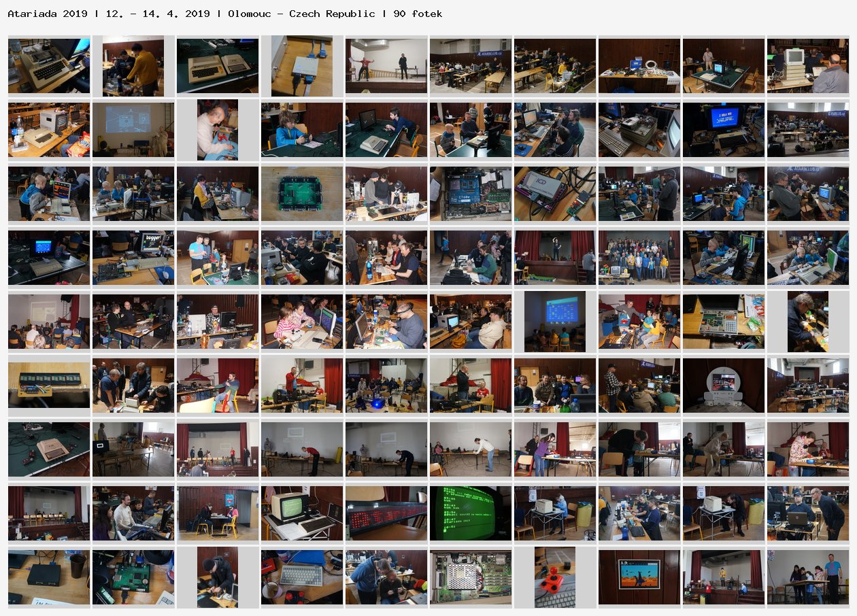Open thumbnail of white round retro TV display
Viewport: 857px width, 616px height.
click(x=724, y=386)
